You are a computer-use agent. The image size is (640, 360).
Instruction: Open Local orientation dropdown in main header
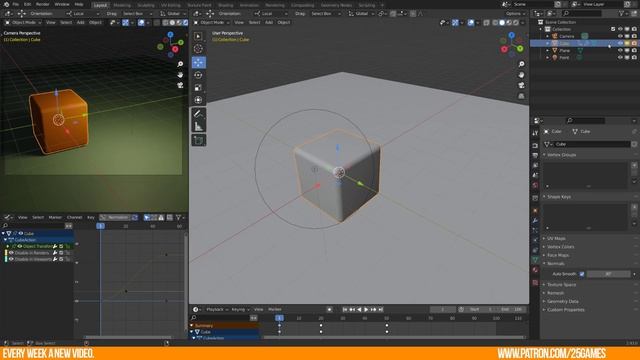(271, 13)
